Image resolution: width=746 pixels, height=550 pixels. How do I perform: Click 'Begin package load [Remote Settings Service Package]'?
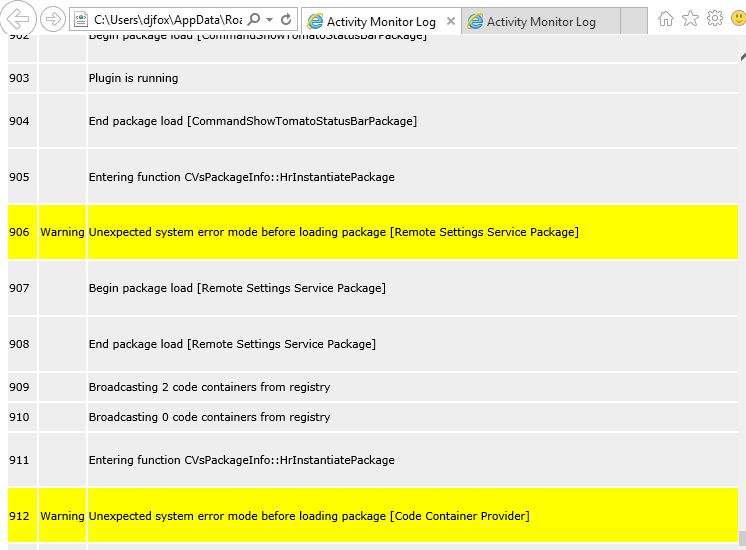point(237,288)
